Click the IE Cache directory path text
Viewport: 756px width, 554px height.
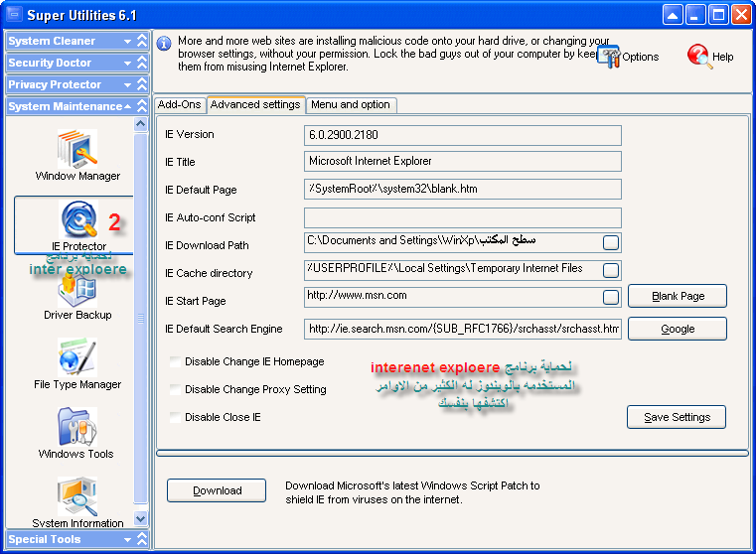[444, 268]
